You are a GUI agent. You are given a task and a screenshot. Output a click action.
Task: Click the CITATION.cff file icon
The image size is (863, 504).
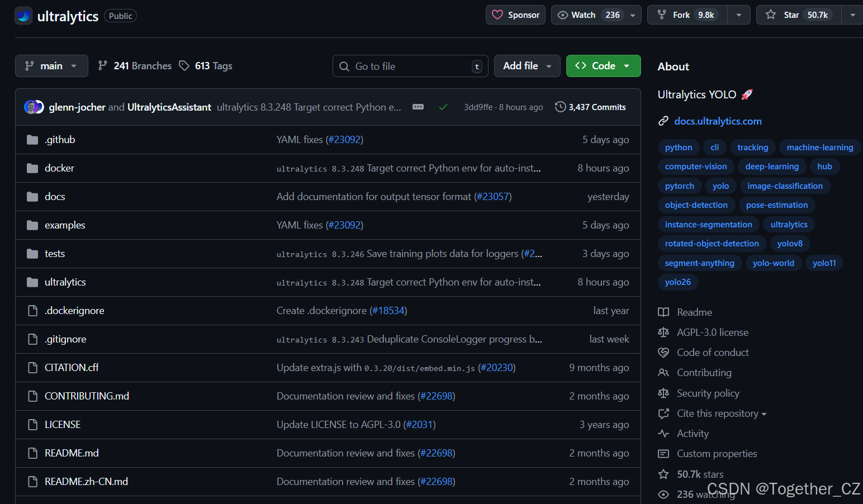click(32, 368)
